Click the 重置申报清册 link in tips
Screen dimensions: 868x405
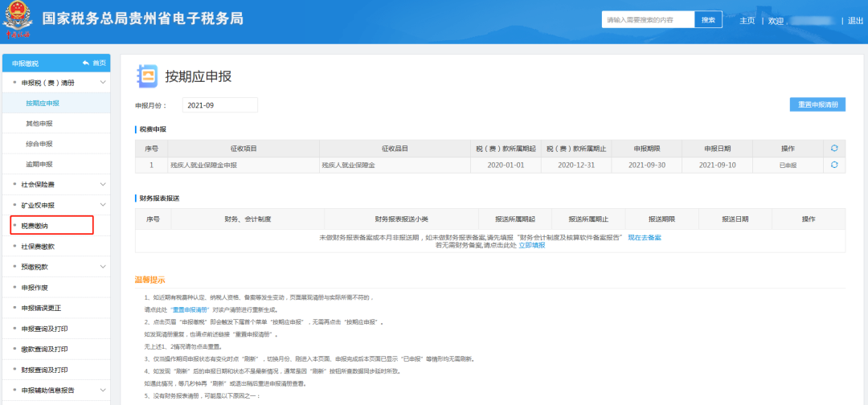(x=190, y=310)
